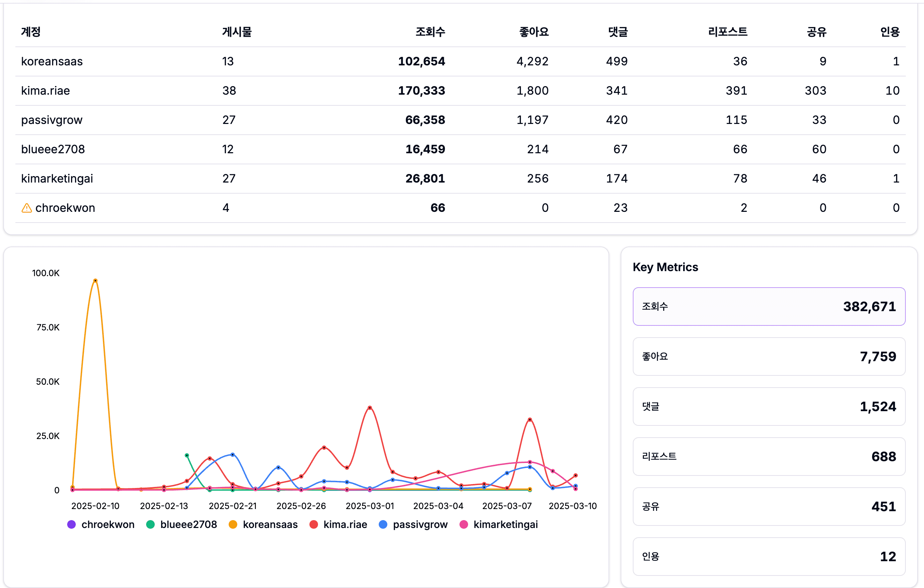Open the koreansaas account row
This screenshot has width=924, height=588.
click(x=461, y=61)
